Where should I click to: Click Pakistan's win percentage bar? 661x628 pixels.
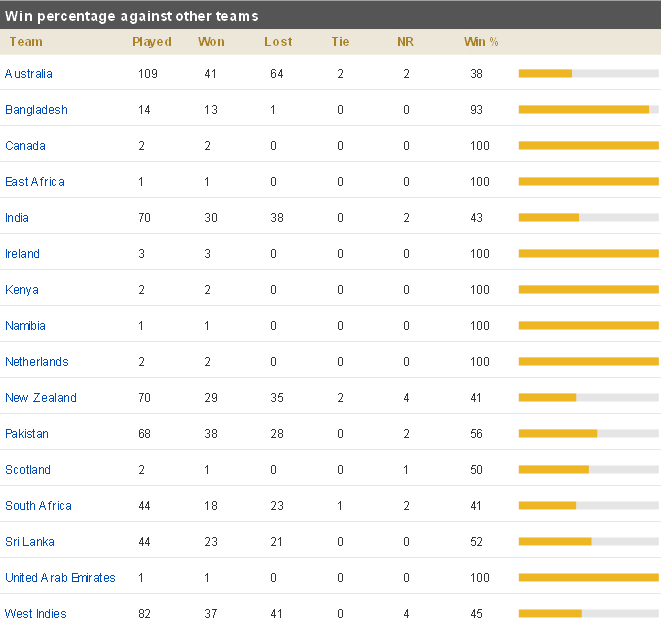588,434
